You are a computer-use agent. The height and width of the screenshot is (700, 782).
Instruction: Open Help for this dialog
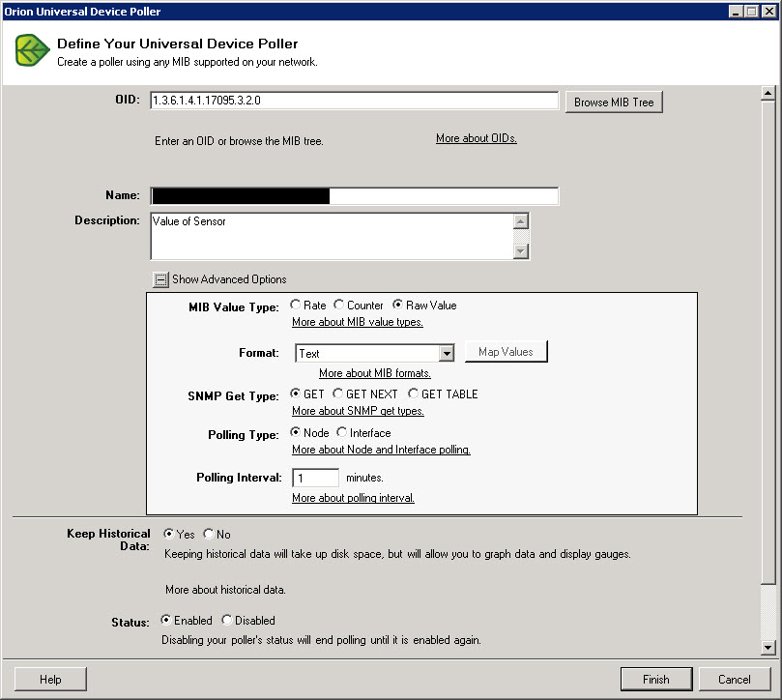(50, 679)
